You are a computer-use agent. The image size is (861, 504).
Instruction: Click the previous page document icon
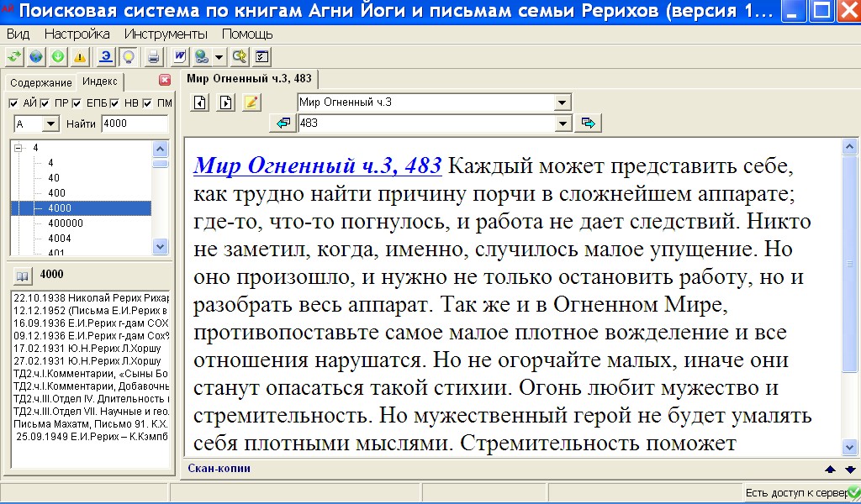pyautogui.click(x=201, y=102)
